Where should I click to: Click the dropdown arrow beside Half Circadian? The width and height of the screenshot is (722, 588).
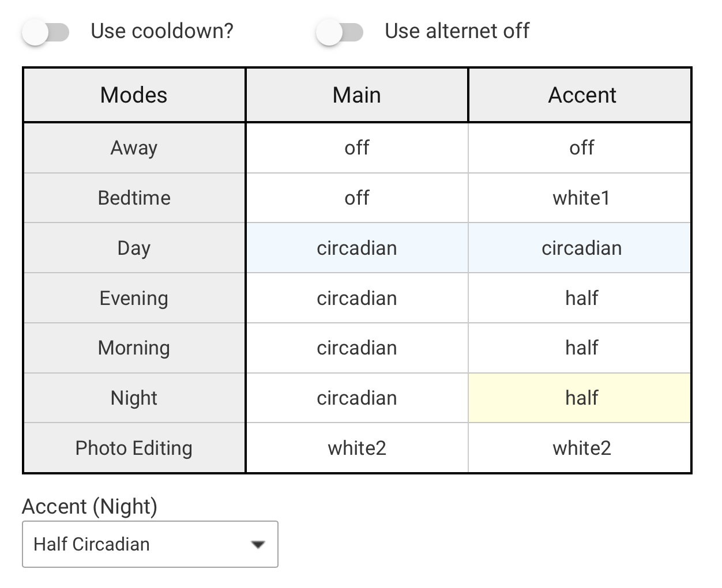(258, 544)
